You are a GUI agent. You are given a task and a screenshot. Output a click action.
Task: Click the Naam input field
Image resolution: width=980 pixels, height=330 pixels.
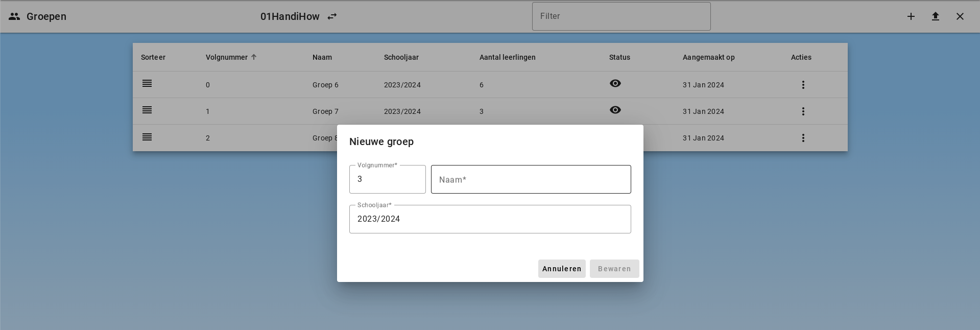coord(531,179)
